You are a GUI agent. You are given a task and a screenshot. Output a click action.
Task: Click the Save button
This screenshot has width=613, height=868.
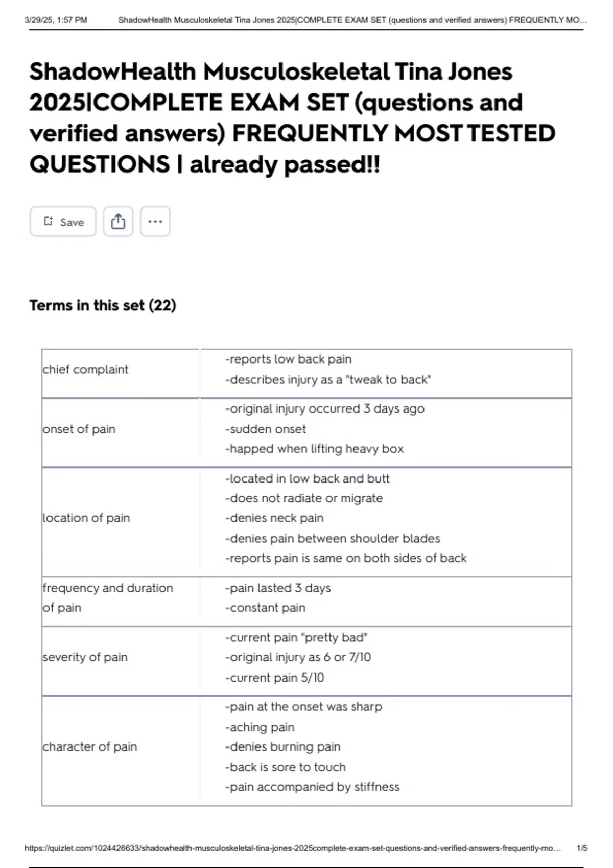[x=63, y=222]
